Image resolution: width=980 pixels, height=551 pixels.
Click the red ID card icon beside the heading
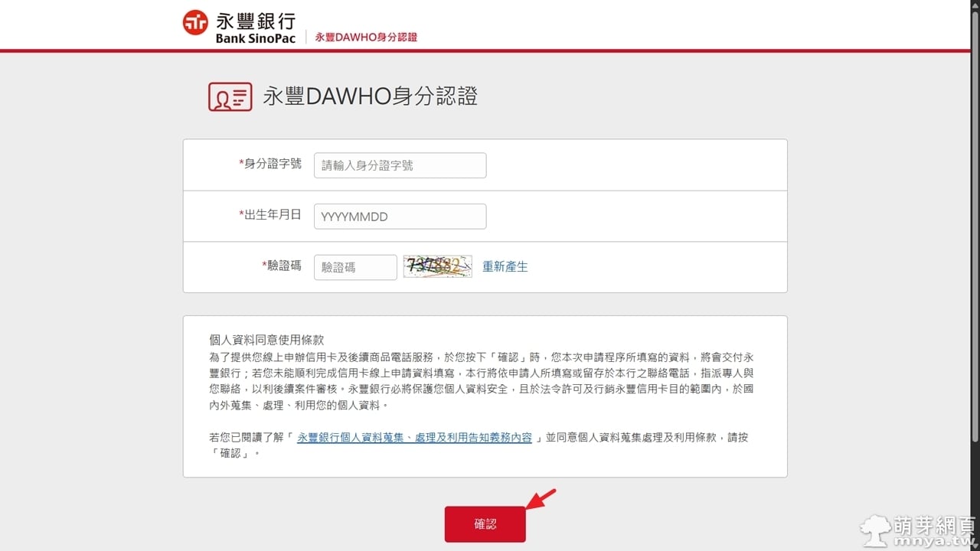(x=230, y=96)
